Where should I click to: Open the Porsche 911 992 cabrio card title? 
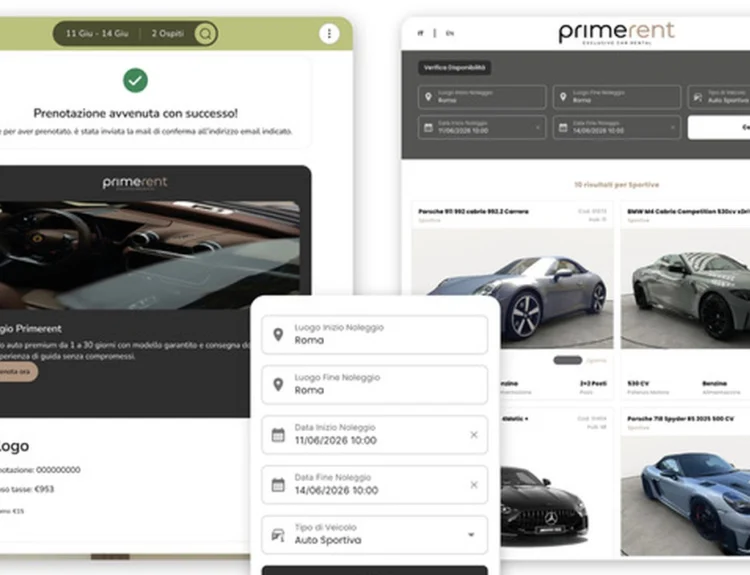click(473, 211)
